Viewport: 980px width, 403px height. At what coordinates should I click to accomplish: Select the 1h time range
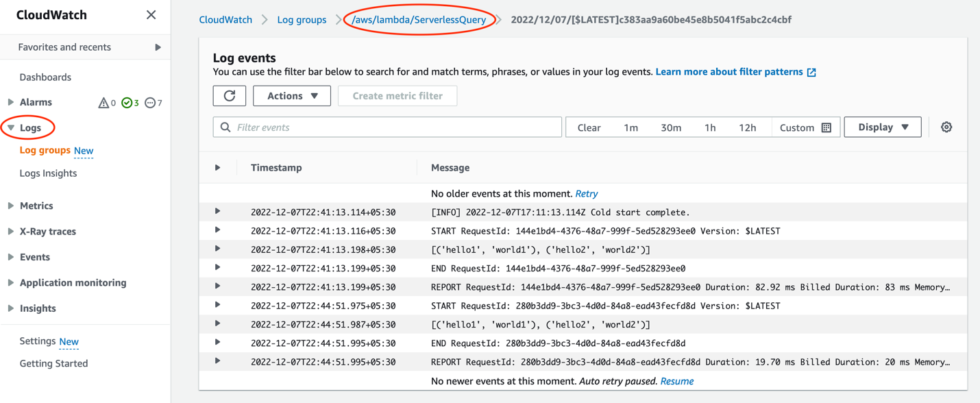pyautogui.click(x=710, y=127)
